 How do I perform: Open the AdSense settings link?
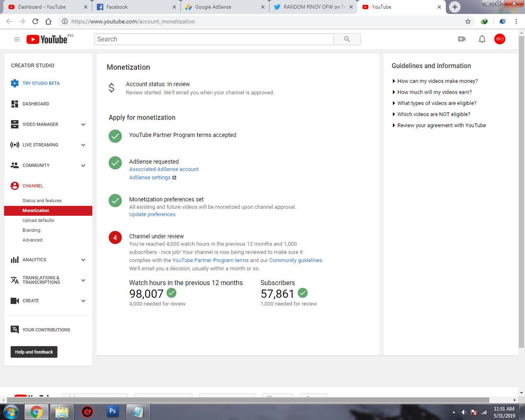(150, 178)
